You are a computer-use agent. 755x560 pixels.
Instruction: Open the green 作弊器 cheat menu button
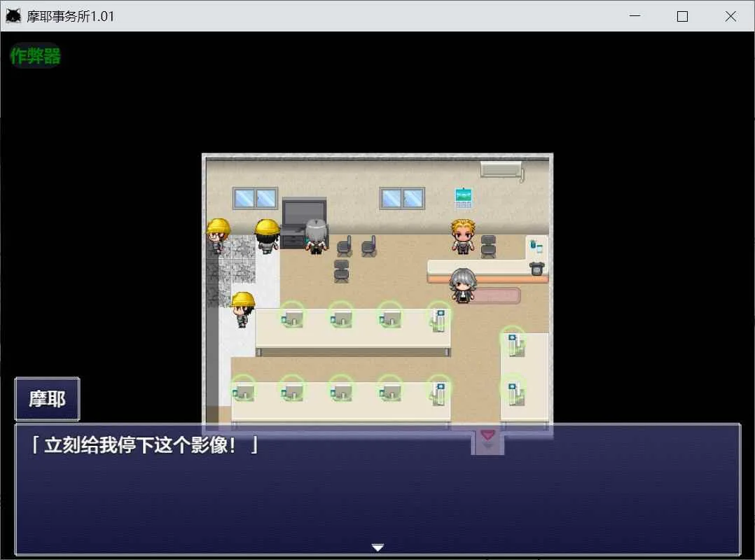tap(35, 55)
